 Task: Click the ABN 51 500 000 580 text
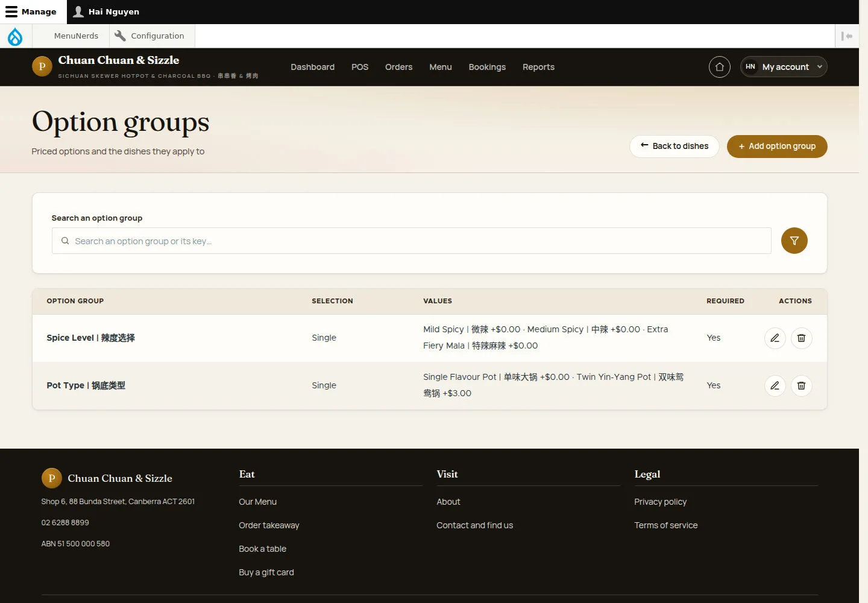(x=75, y=544)
